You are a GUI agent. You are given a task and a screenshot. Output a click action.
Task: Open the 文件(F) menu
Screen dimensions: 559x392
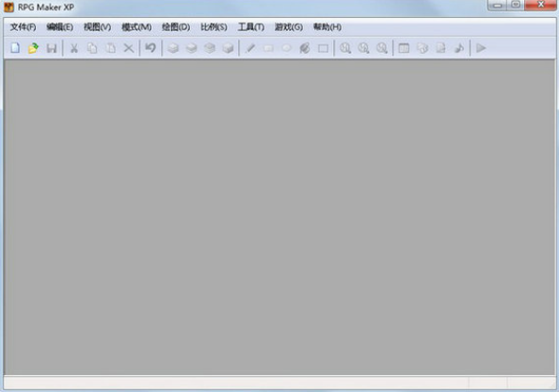(x=24, y=27)
